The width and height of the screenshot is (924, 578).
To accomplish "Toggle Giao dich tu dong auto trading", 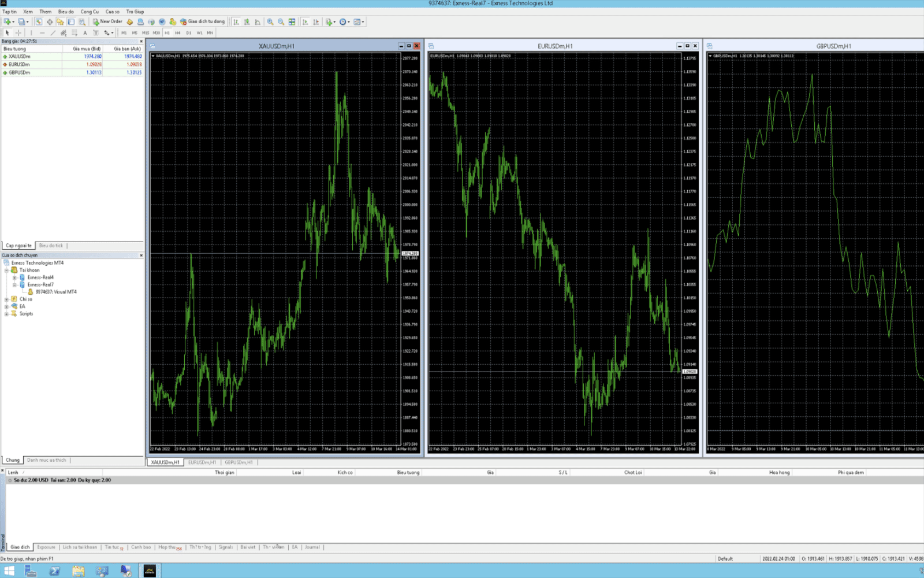I will tap(202, 21).
